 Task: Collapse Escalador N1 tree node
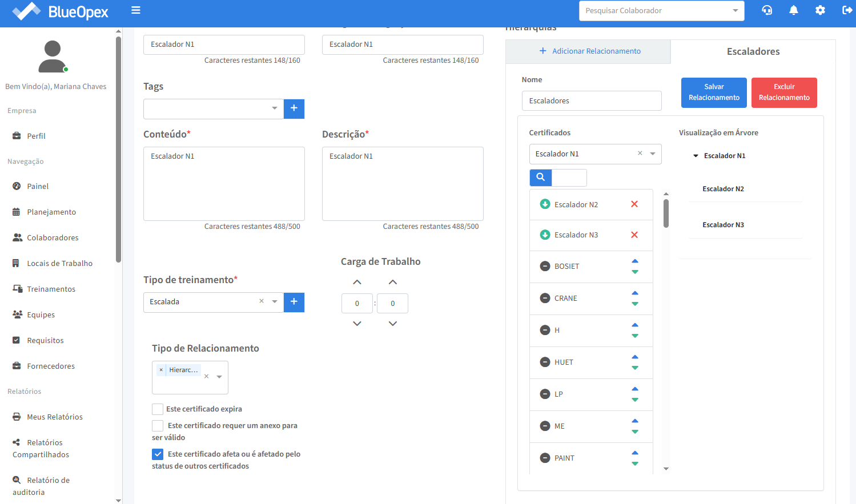[x=696, y=156]
